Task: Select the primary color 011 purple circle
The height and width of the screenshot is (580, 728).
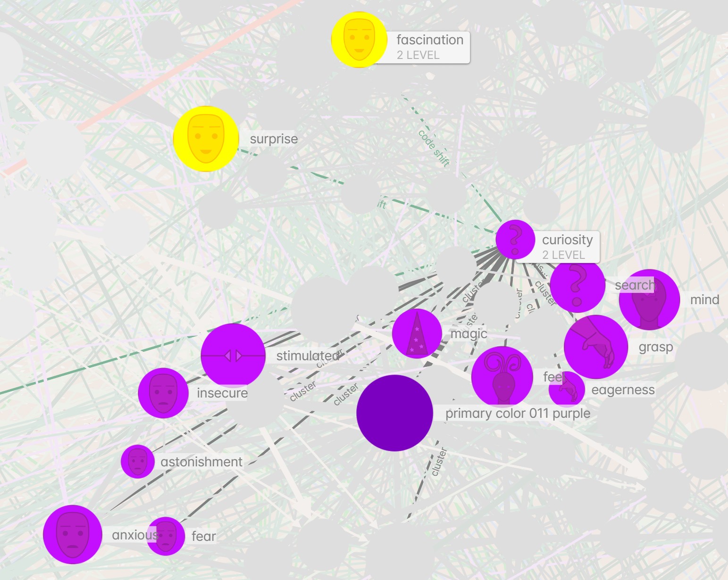Action: (394, 413)
